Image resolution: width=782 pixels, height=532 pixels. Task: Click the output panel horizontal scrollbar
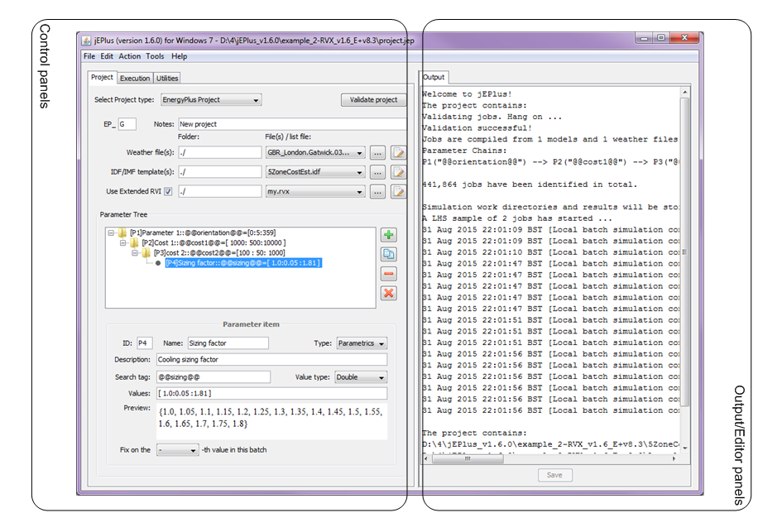click(x=468, y=458)
